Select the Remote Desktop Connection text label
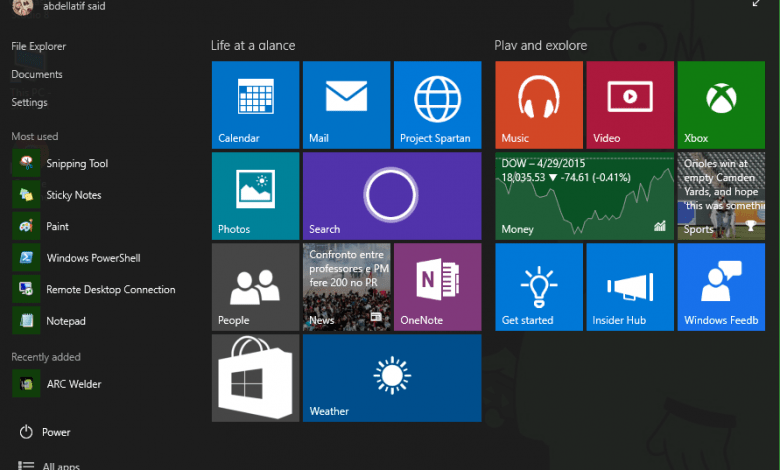Screen dimensions: 780x470 (111, 289)
